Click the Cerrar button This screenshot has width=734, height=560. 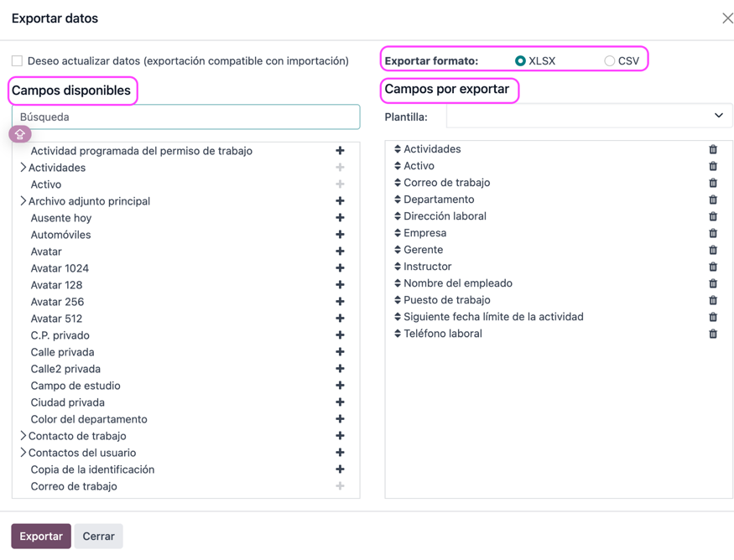[x=98, y=537]
